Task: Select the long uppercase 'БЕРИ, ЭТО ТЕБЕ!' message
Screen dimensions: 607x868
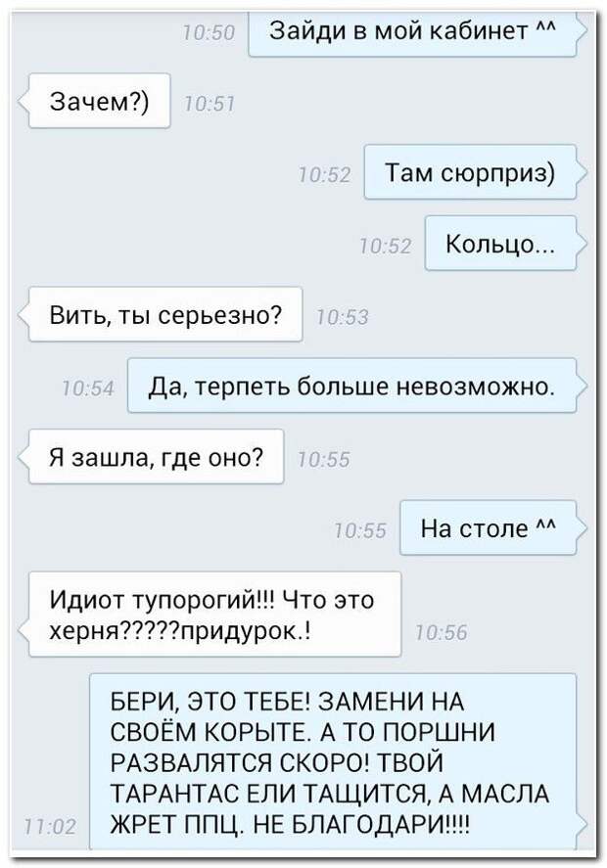Action: coord(333,761)
